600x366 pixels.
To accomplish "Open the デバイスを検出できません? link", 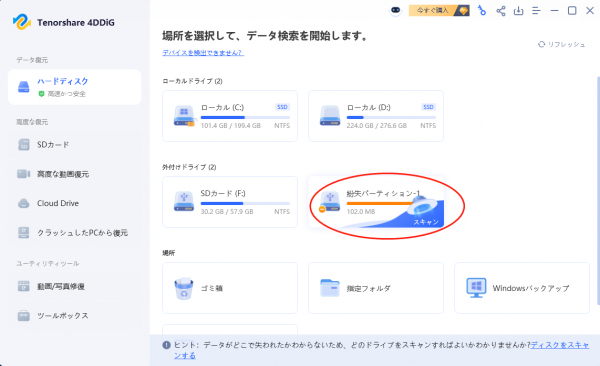I will (203, 52).
